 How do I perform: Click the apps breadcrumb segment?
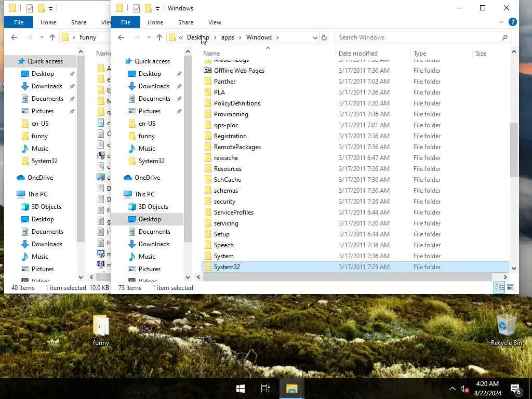(x=228, y=37)
